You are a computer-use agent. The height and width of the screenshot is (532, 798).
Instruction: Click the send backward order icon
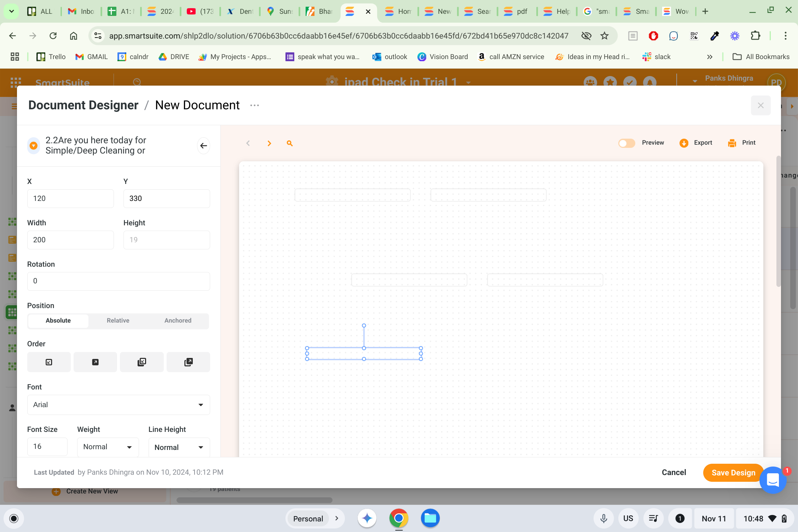49,362
